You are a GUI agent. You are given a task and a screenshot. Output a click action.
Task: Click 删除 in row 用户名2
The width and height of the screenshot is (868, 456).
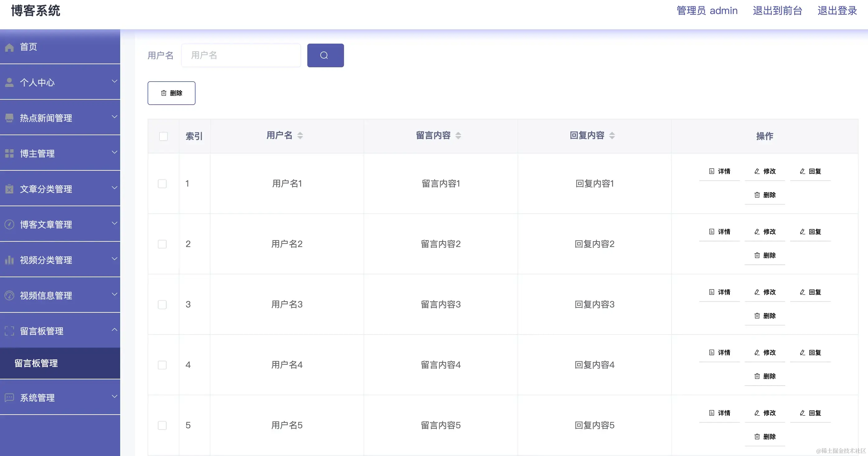[765, 255]
